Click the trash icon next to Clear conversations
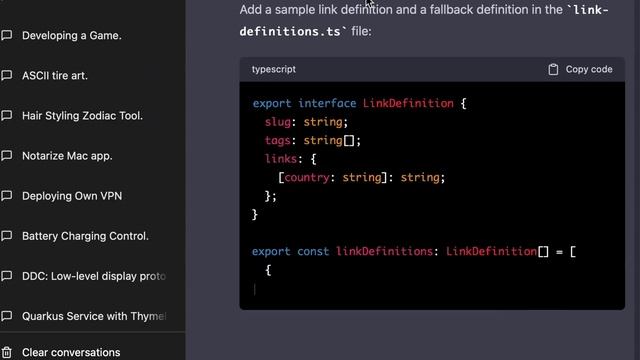The height and width of the screenshot is (360, 640). click(x=7, y=352)
